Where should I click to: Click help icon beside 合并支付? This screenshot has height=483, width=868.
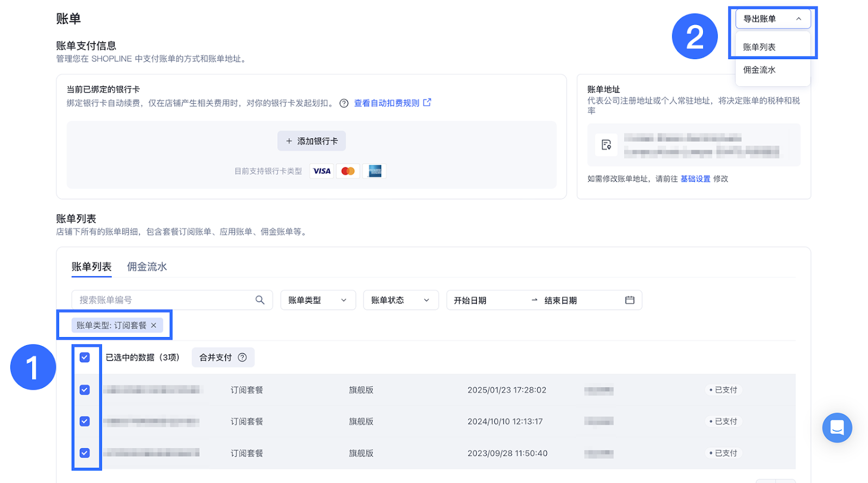pyautogui.click(x=242, y=358)
